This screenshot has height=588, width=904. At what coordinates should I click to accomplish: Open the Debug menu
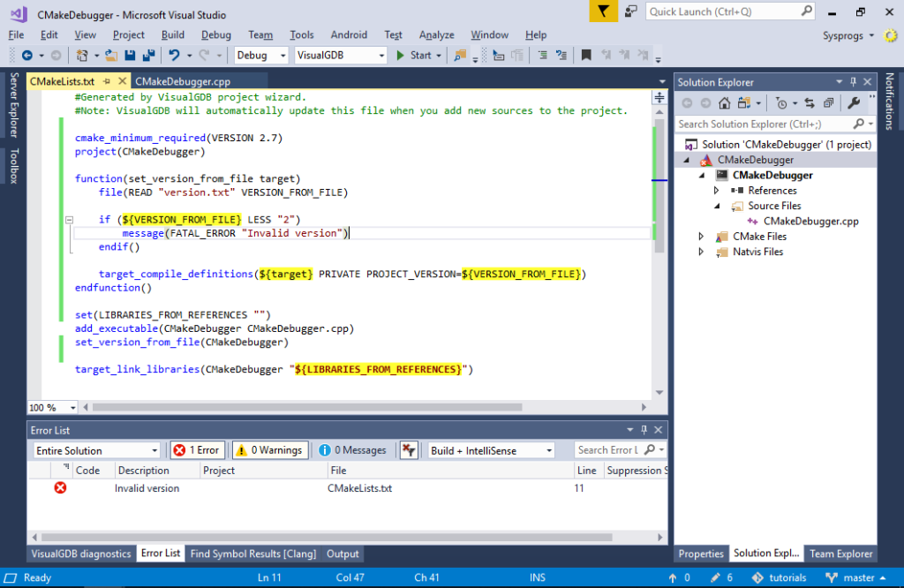tap(215, 34)
